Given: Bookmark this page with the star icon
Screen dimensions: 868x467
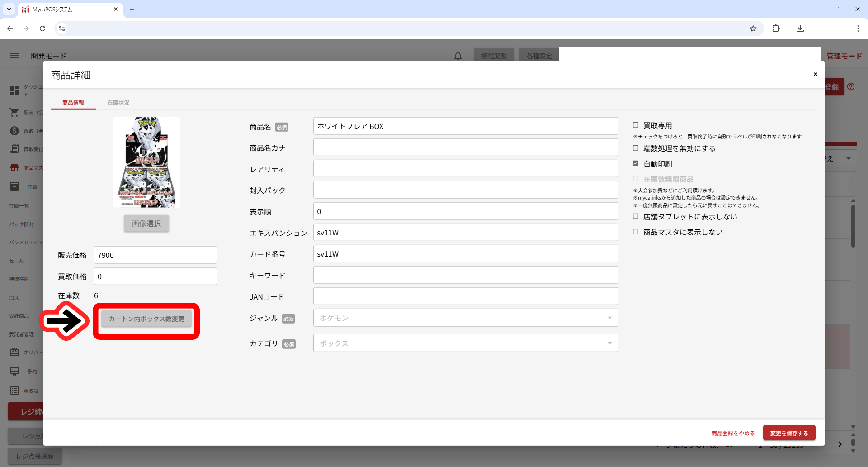Looking at the screenshot, I should [753, 29].
